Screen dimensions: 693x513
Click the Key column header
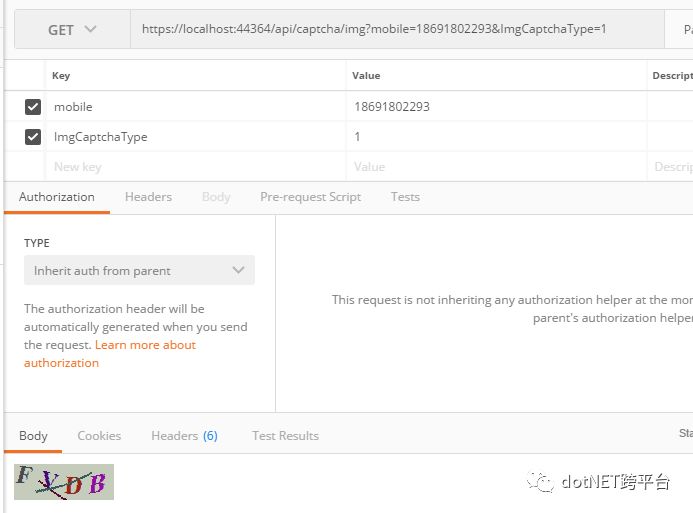point(61,76)
